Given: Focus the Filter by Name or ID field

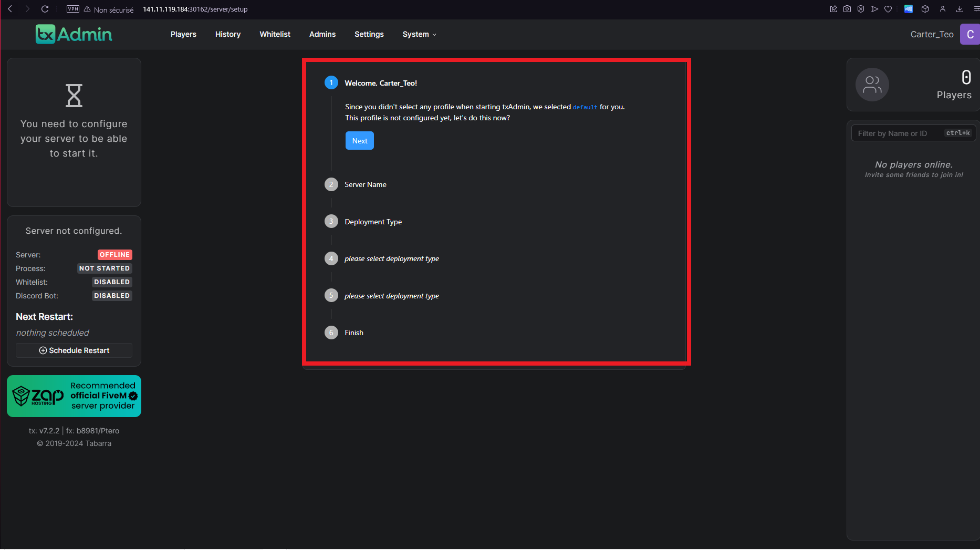Looking at the screenshot, I should (x=898, y=133).
